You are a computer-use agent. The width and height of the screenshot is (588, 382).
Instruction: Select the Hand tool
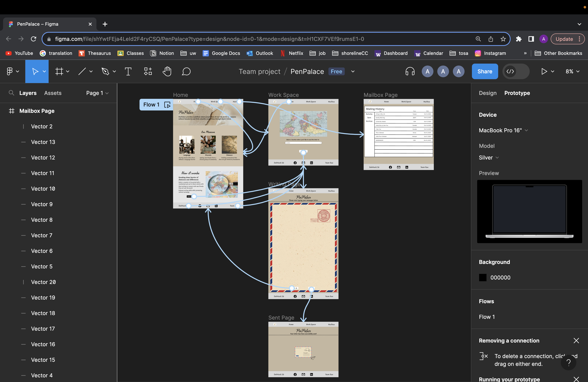click(x=167, y=71)
